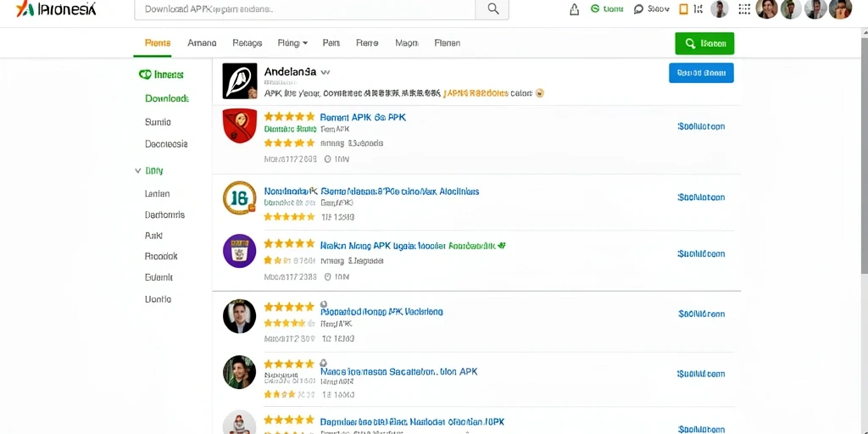Select the Amana tab in navigation bar

pyautogui.click(x=202, y=43)
